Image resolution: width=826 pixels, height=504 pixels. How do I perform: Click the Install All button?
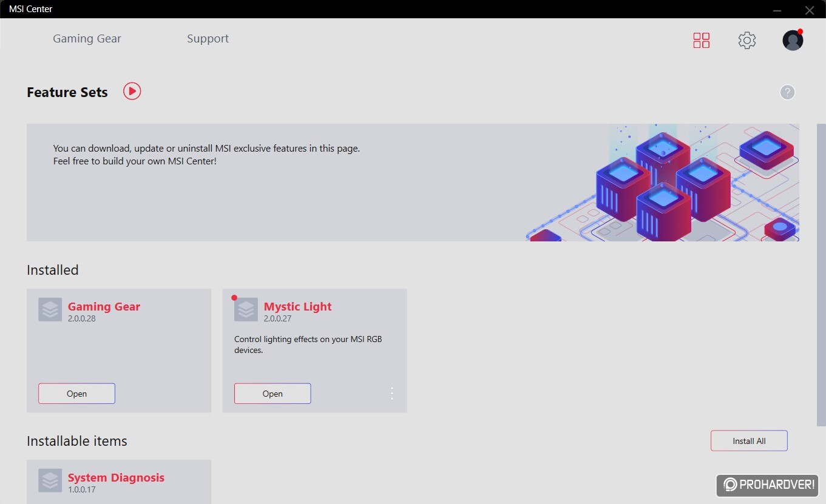749,441
